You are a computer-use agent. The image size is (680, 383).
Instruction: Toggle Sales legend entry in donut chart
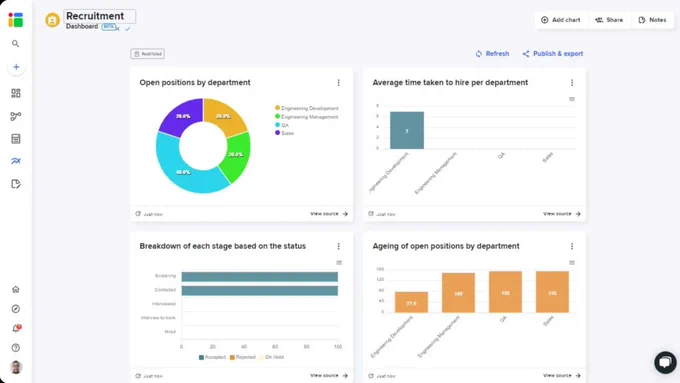pyautogui.click(x=284, y=133)
